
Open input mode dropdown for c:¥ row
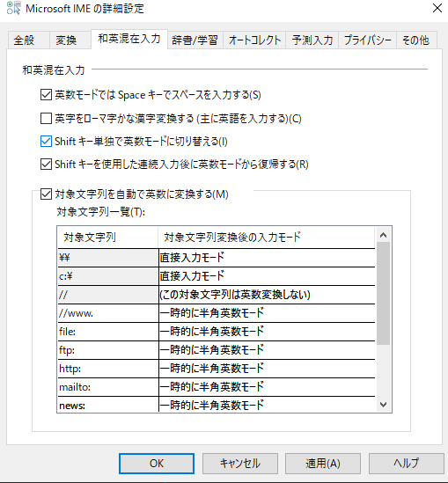tap(267, 276)
